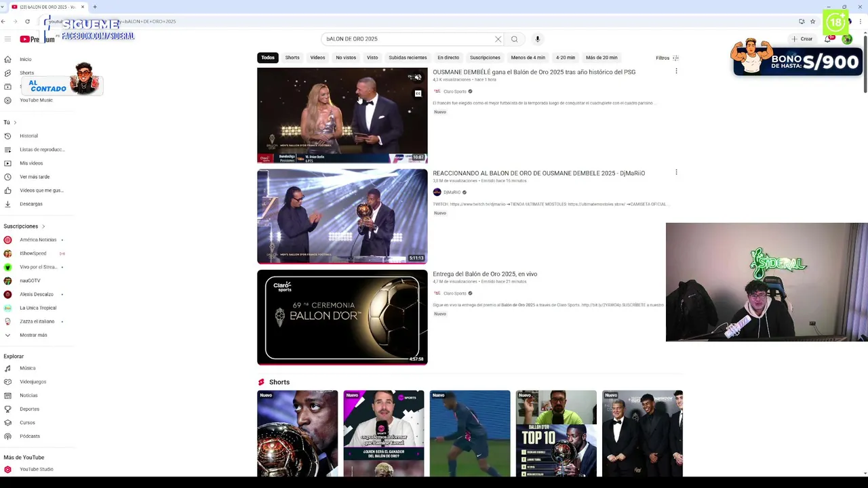
Task: Open Claro Sports channel avatar, Dembélé video
Action: point(437,91)
